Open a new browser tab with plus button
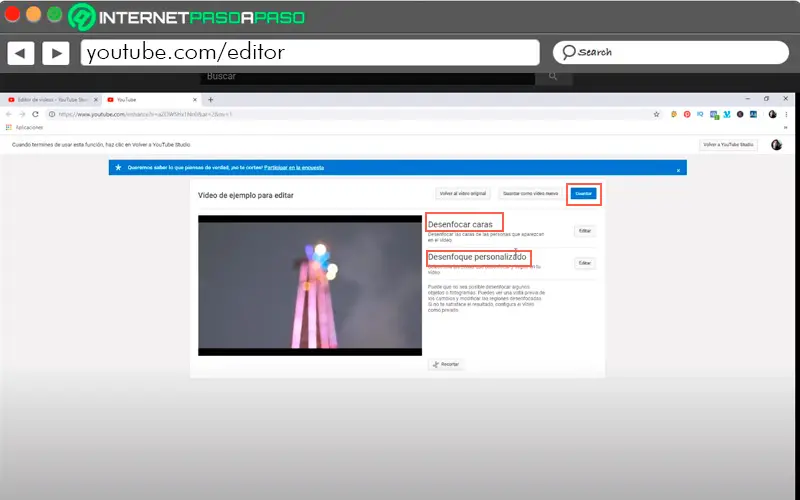Screen dimensions: 800x500 point(210,100)
